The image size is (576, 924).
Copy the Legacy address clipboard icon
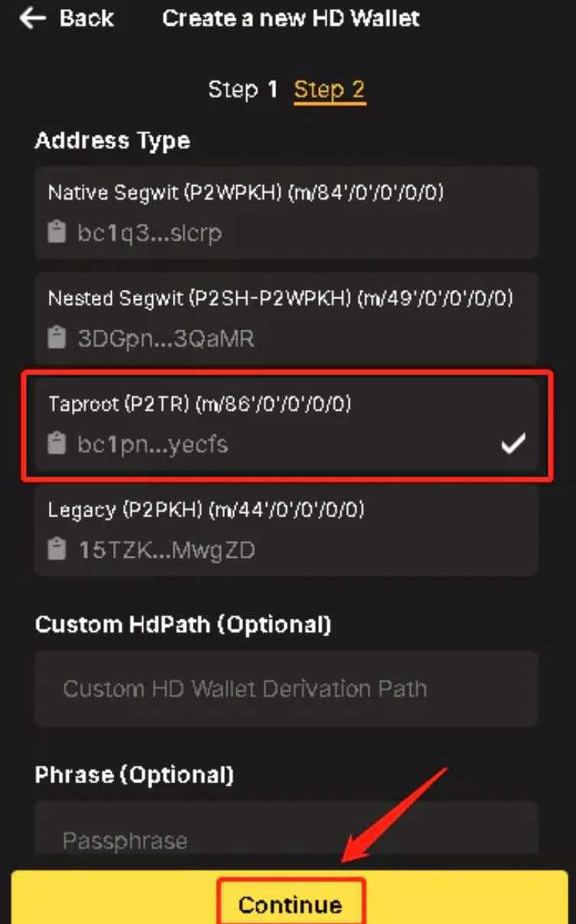coord(57,549)
